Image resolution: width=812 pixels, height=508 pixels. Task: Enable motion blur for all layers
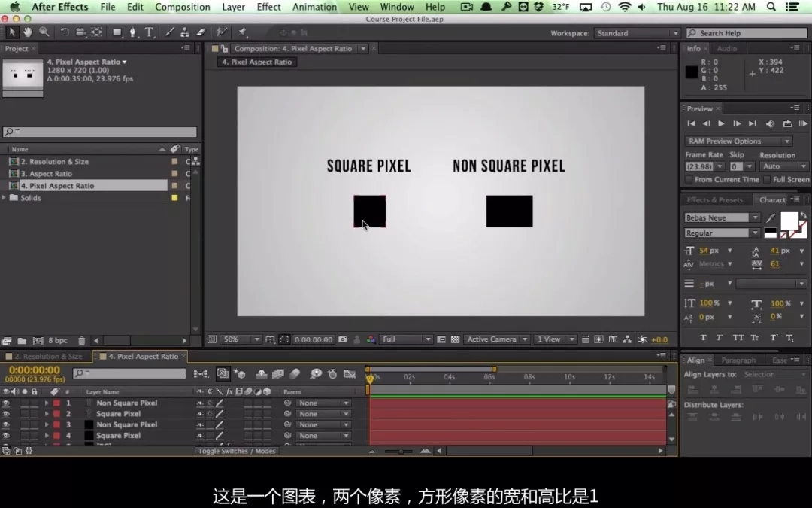295,374
